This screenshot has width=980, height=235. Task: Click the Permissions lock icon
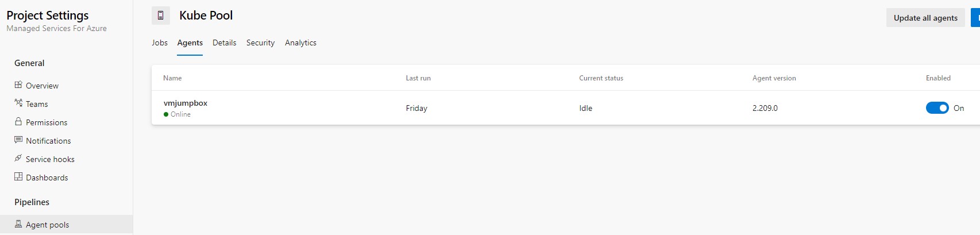(x=18, y=122)
